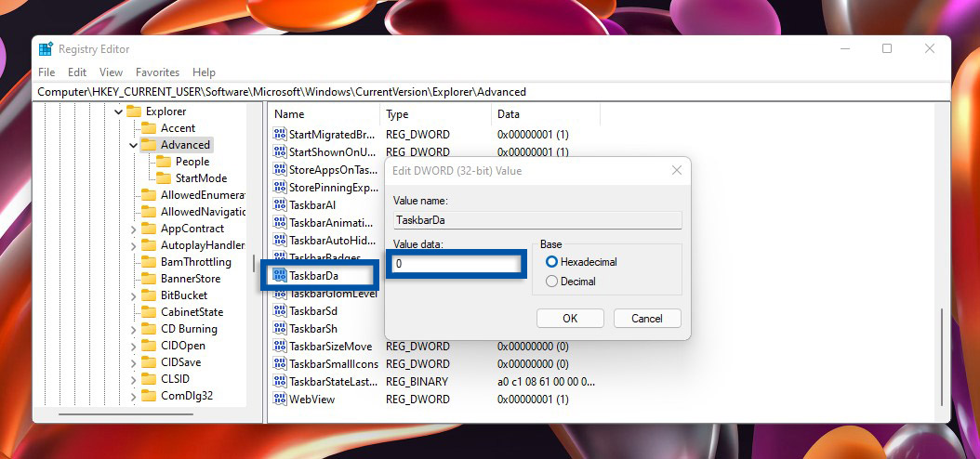This screenshot has height=459, width=980.
Task: Click the WebView registry value icon
Action: (279, 399)
